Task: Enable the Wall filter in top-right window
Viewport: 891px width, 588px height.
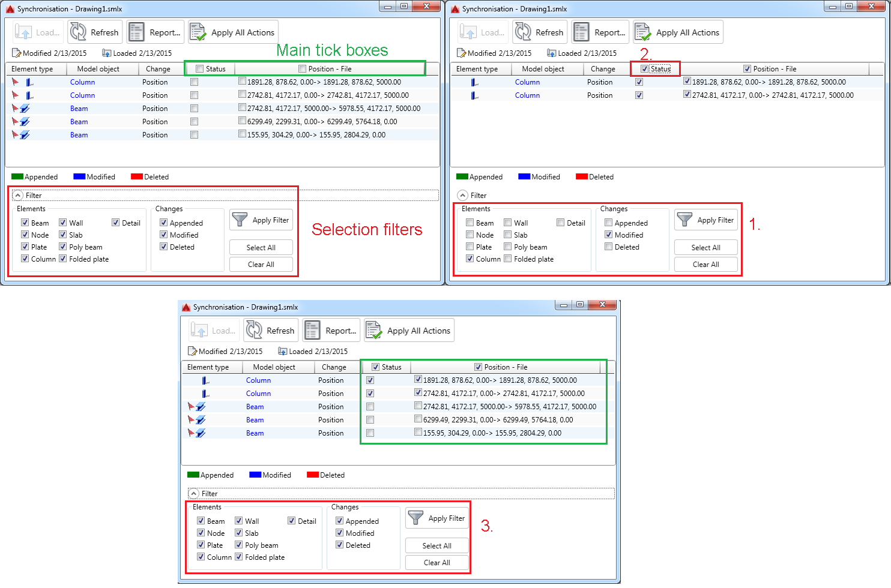Action: (508, 223)
